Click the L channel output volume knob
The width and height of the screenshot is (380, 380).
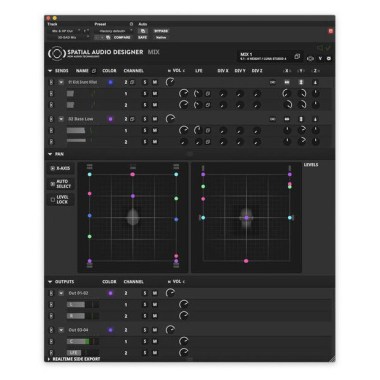click(x=184, y=304)
